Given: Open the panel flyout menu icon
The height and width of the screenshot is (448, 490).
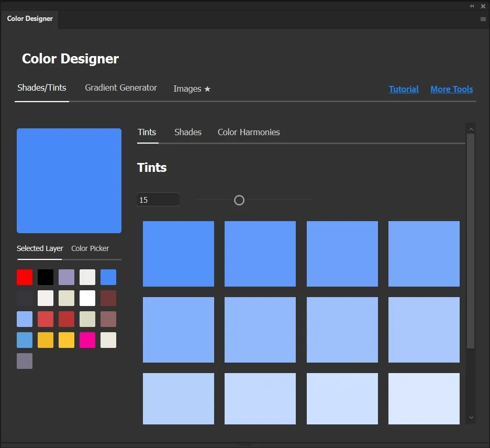Looking at the screenshot, I should 483,19.
